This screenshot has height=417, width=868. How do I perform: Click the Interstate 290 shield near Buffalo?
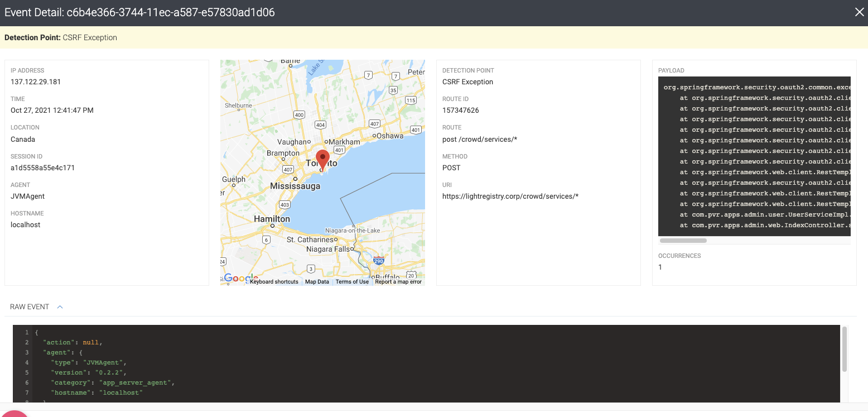click(x=379, y=261)
